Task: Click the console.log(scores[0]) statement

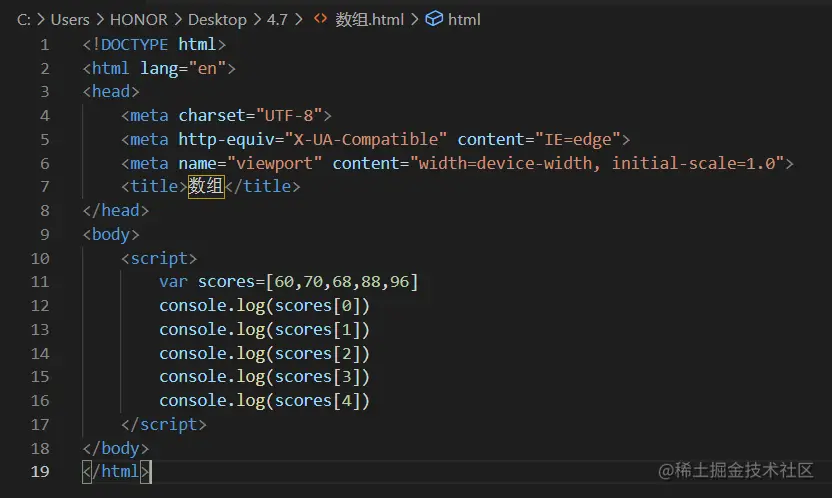Action: click(264, 306)
